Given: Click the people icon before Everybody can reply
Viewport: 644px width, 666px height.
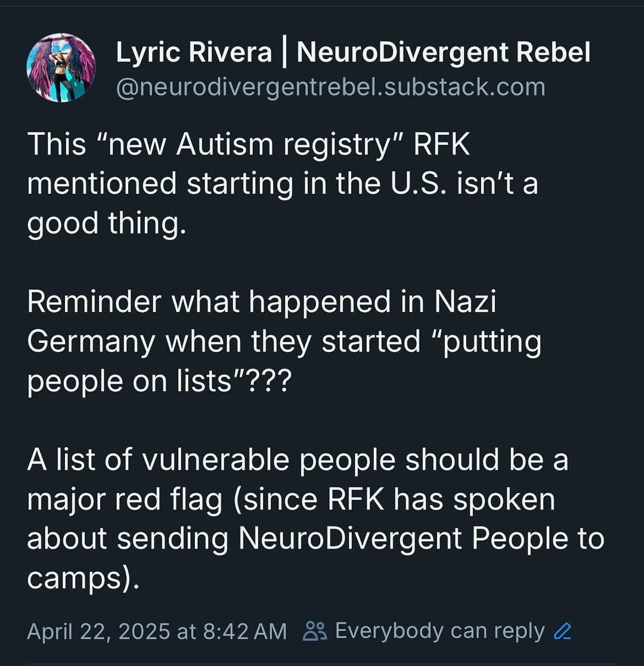Looking at the screenshot, I should [x=315, y=631].
